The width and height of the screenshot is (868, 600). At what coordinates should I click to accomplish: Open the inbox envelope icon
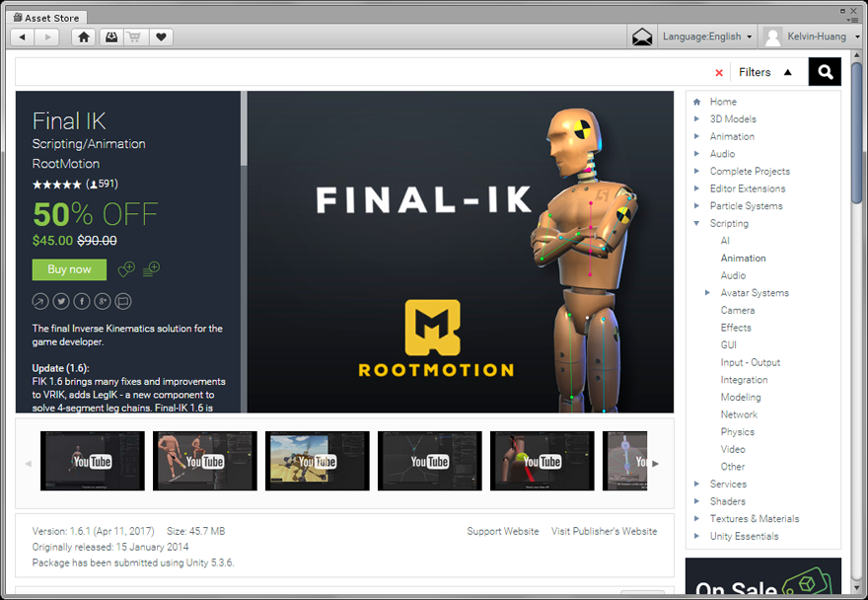click(x=642, y=37)
